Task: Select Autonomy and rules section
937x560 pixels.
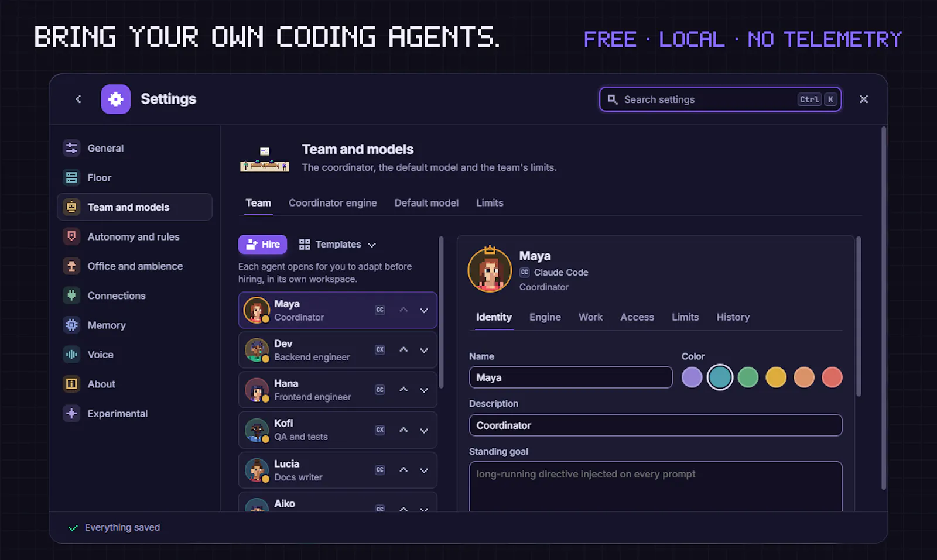Action: (135, 236)
